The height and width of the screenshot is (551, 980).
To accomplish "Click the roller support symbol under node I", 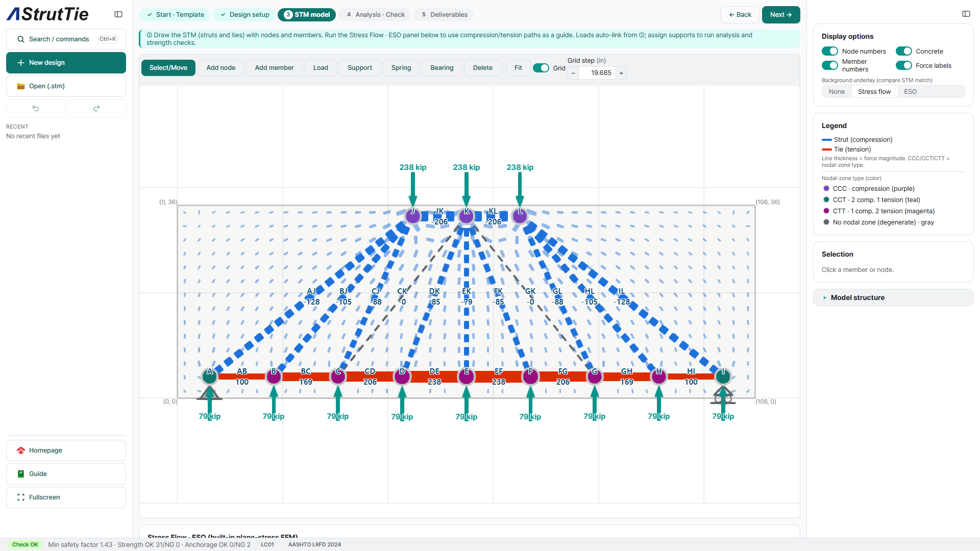I will point(723,395).
